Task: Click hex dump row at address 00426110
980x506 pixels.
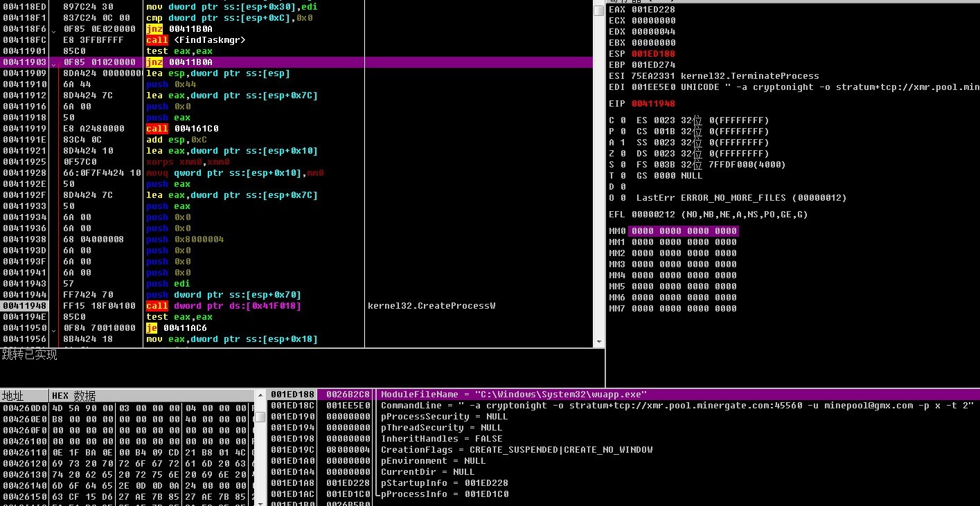Action: point(127,453)
